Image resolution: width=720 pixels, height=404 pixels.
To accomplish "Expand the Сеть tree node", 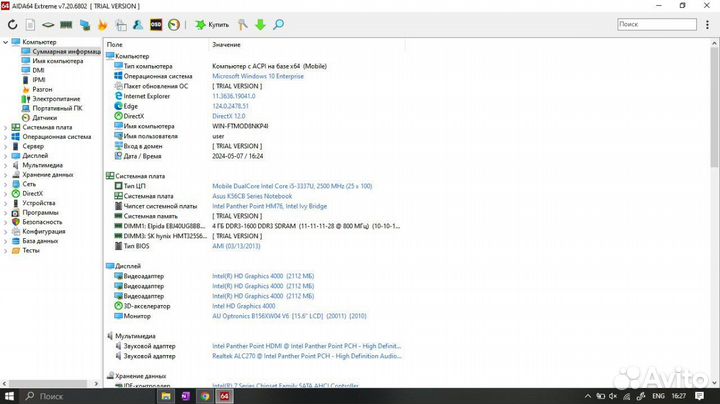I will click(x=6, y=184).
